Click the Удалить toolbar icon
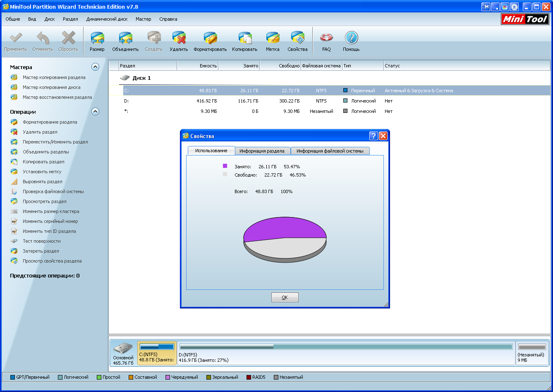Image resolution: width=553 pixels, height=392 pixels. [x=179, y=38]
